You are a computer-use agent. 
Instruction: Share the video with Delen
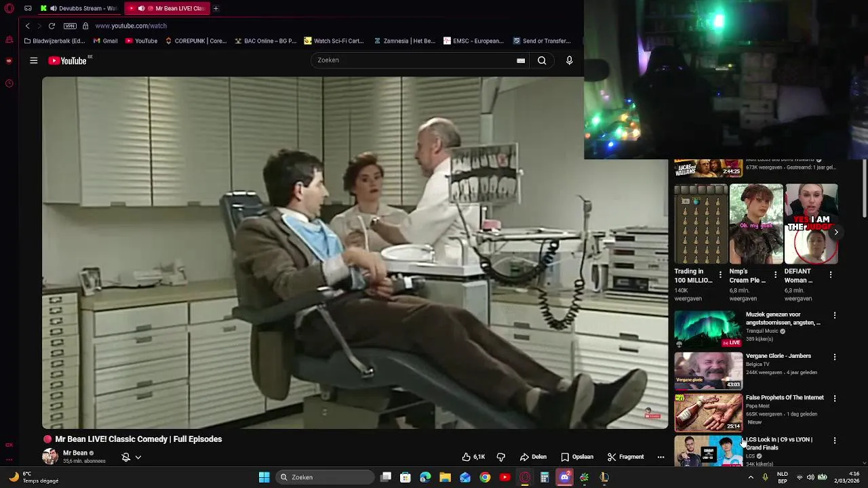(x=533, y=457)
